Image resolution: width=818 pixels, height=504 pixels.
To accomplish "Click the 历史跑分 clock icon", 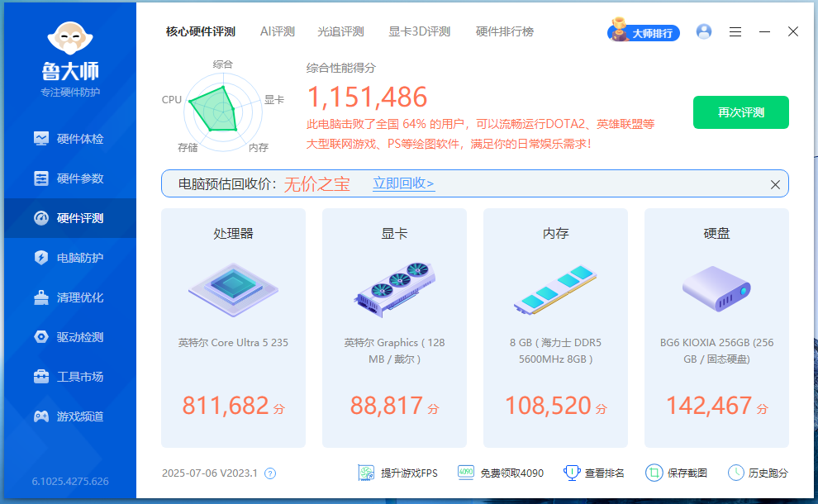I will tap(735, 473).
